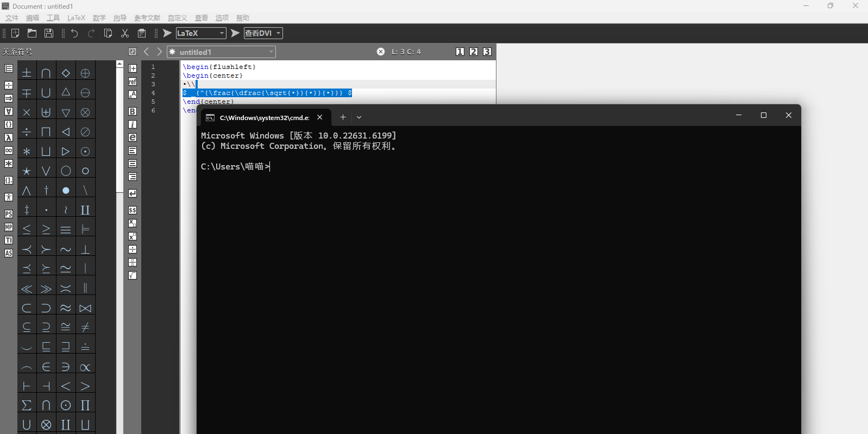
Task: Show the Greek letters lambda panel
Action: click(9, 137)
